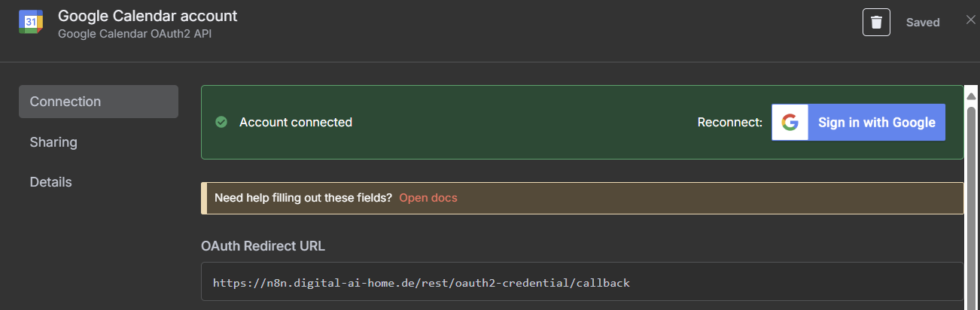
Task: Click the Google Calendar OAuth2 API subtitle
Action: coord(135,34)
